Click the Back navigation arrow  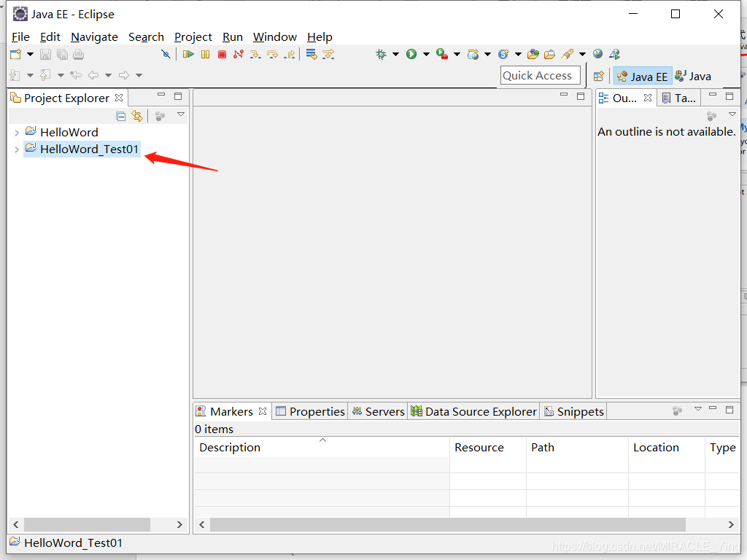click(93, 75)
